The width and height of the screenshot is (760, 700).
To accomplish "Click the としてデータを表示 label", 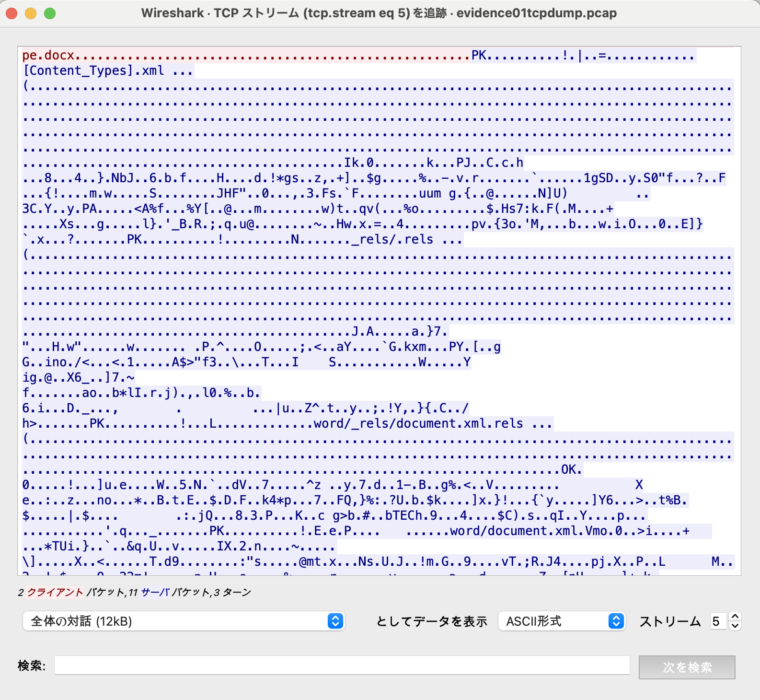I will [431, 622].
